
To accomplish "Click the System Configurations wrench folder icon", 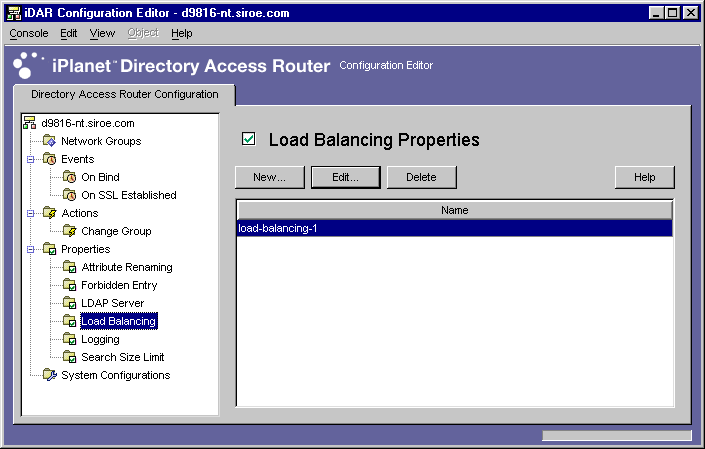I will click(50, 374).
